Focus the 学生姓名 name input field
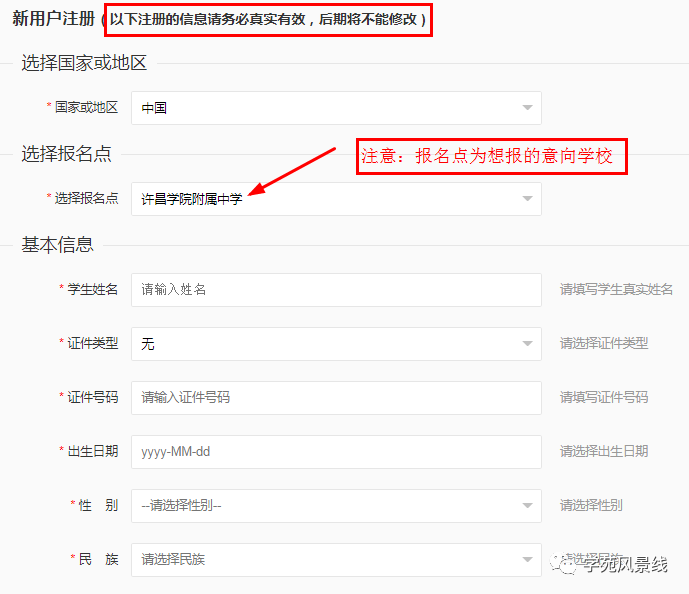689x594 pixels. click(x=335, y=290)
